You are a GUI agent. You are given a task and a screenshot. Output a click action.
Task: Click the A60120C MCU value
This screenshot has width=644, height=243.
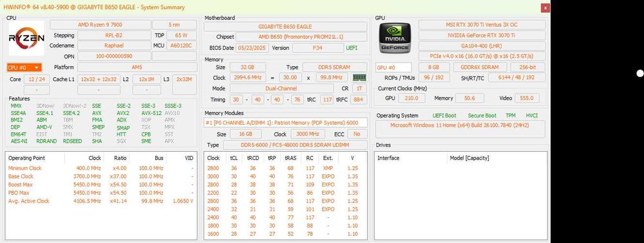pyautogui.click(x=181, y=46)
